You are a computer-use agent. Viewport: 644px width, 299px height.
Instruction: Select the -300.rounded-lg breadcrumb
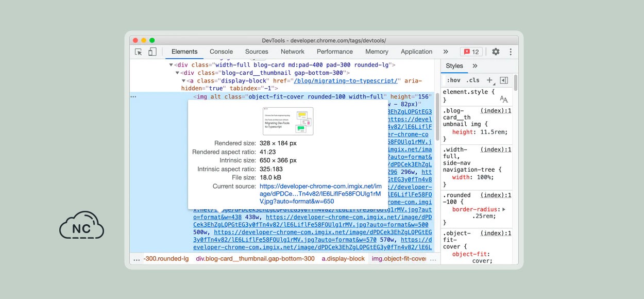click(x=165, y=259)
